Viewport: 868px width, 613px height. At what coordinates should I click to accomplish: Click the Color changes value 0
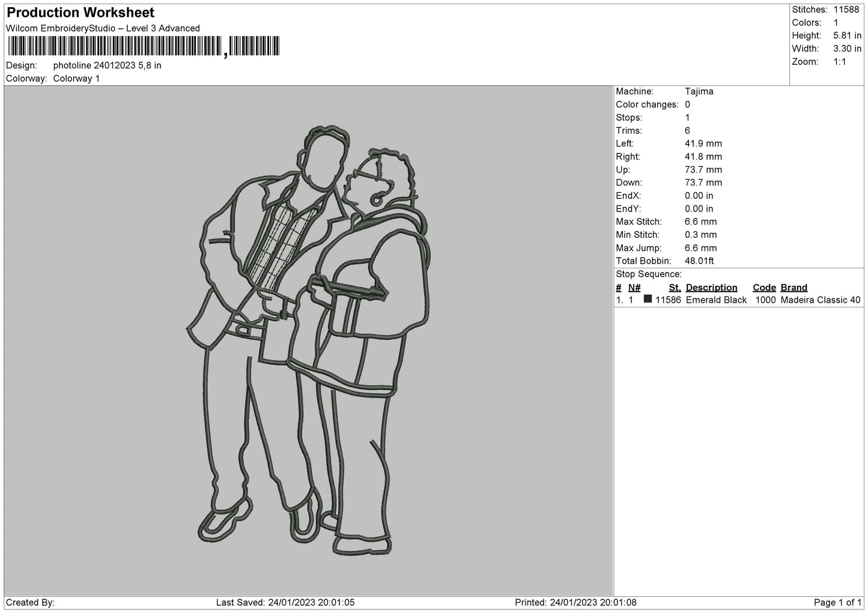coord(687,104)
